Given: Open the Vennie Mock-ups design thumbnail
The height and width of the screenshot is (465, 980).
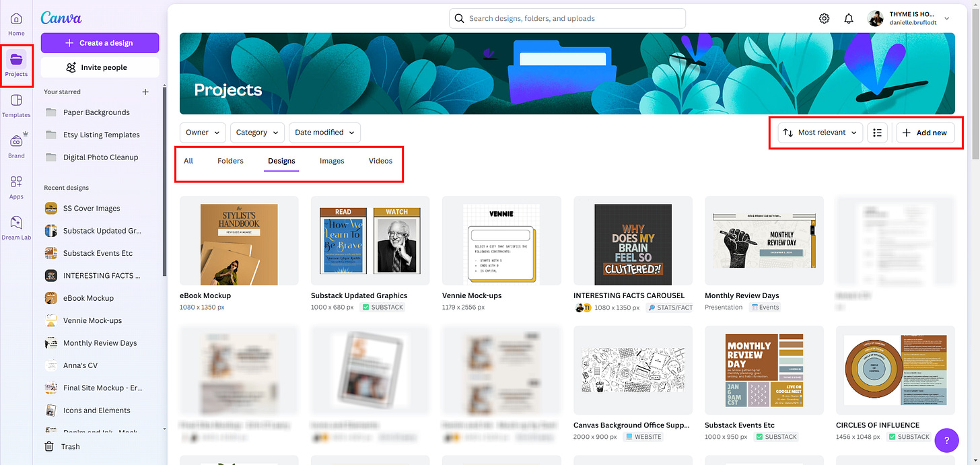Looking at the screenshot, I should (501, 241).
